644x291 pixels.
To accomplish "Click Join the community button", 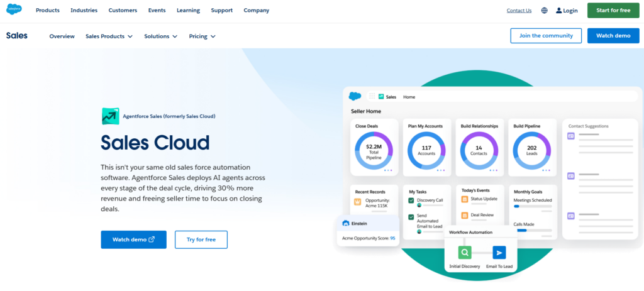I will click(x=546, y=36).
